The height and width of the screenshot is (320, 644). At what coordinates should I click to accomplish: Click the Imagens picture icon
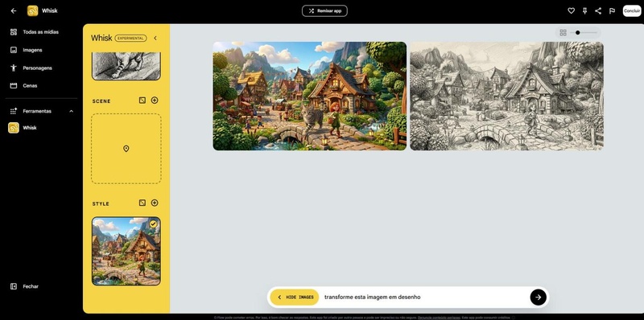tap(14, 50)
